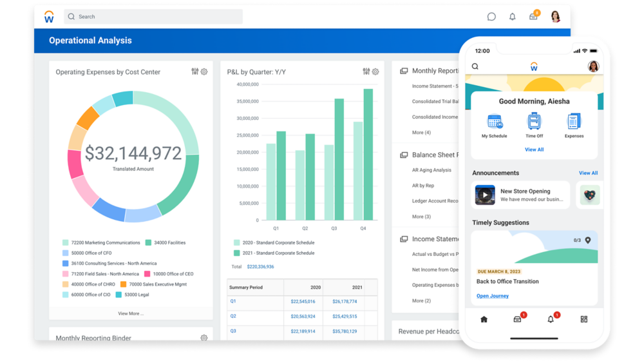
Task: Expand More (3) under Balance Sheet
Action: tap(421, 217)
